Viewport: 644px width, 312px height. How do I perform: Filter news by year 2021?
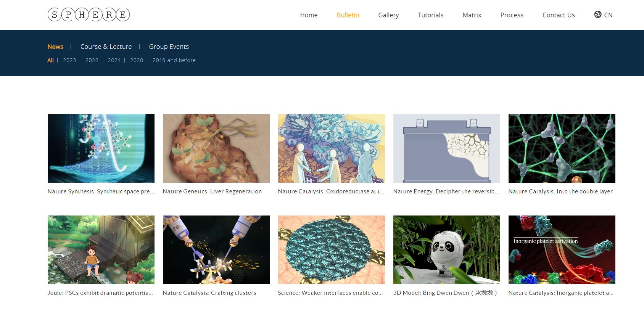point(114,60)
